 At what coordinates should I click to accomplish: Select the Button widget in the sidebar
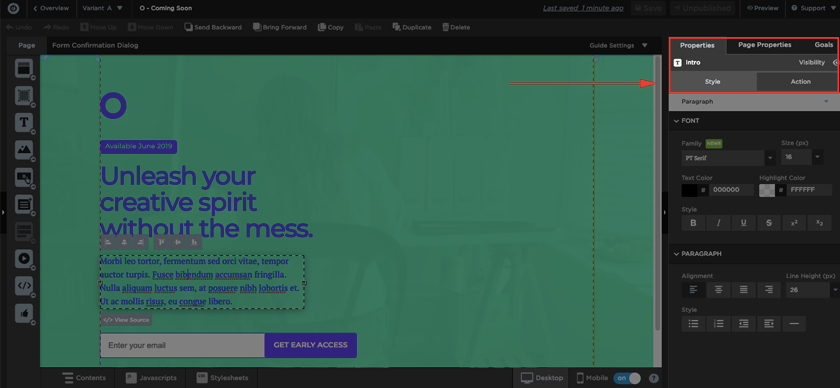tap(24, 177)
